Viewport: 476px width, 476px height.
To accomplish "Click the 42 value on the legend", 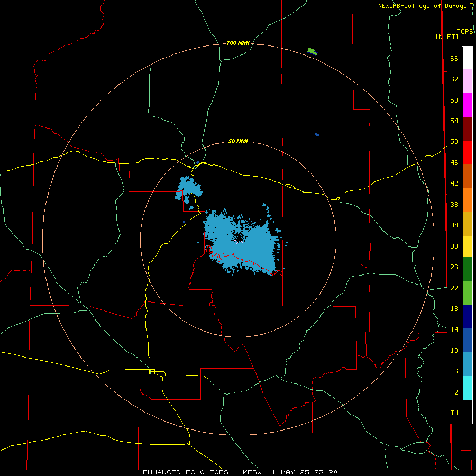I will 454,183.
